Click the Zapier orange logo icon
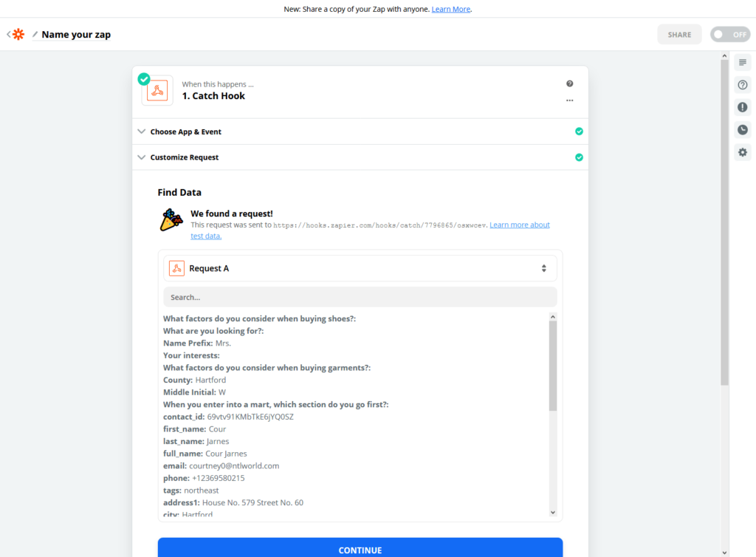756x557 pixels. coord(18,34)
